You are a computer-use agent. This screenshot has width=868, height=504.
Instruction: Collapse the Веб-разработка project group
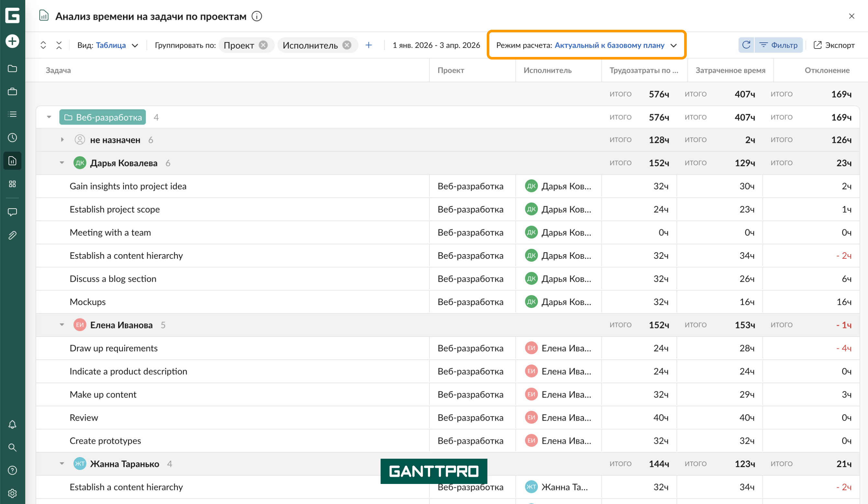click(x=49, y=117)
